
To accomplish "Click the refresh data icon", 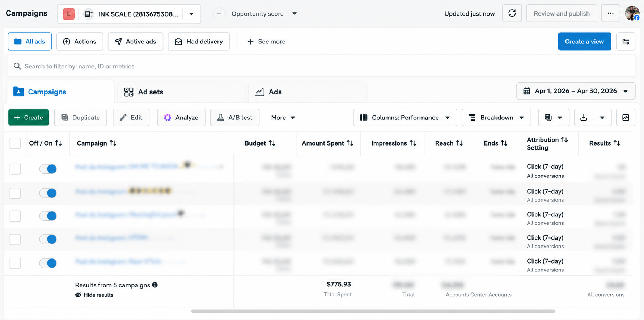I will 512,13.
